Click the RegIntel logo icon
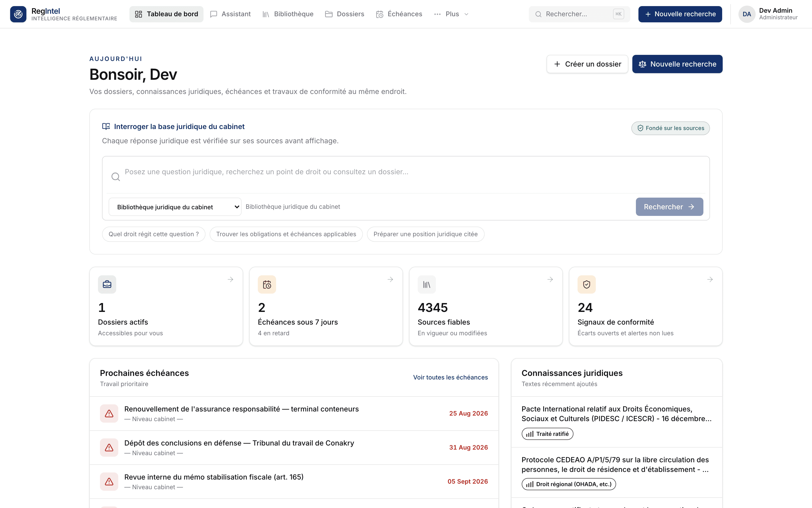 point(18,14)
